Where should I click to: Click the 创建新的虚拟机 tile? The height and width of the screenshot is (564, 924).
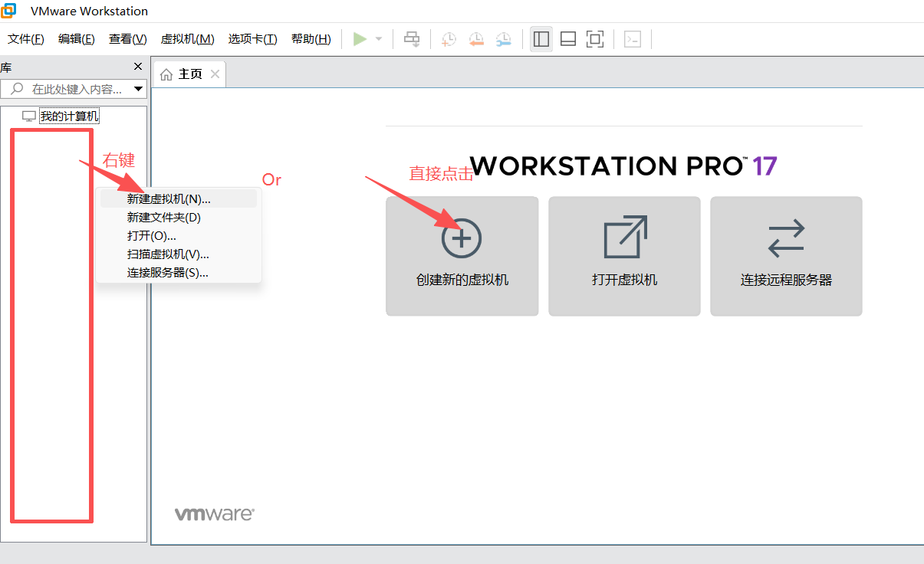point(462,256)
